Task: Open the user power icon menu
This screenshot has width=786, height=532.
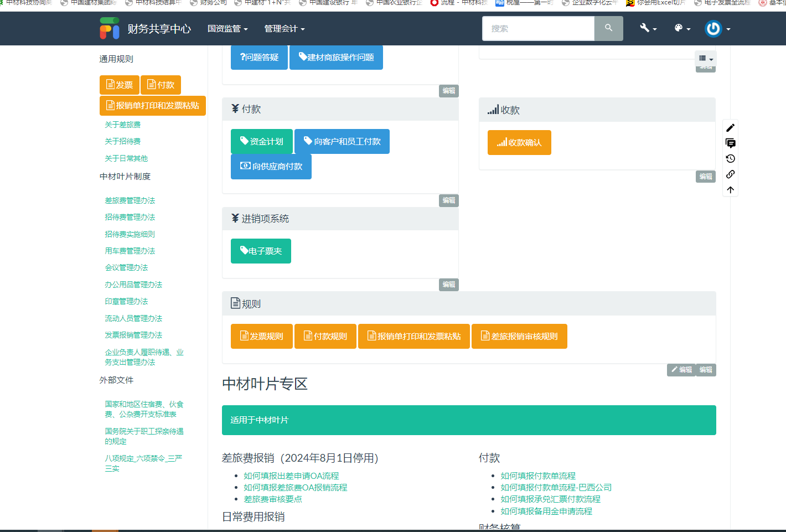Action: click(717, 28)
